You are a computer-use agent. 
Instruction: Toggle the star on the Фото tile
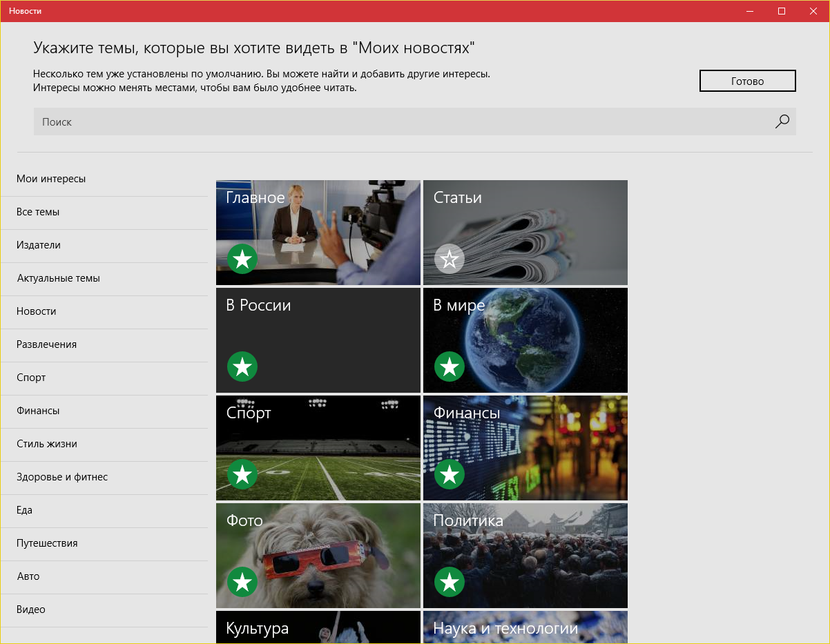pos(242,582)
